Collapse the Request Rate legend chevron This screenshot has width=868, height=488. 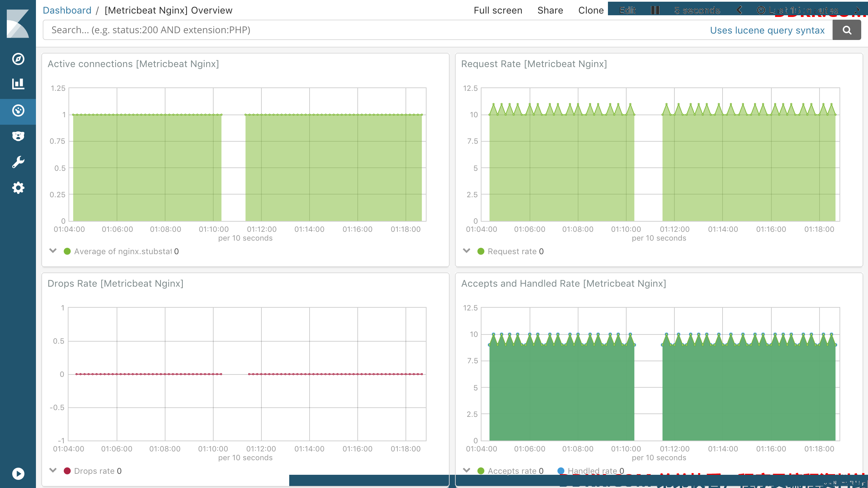click(x=467, y=251)
